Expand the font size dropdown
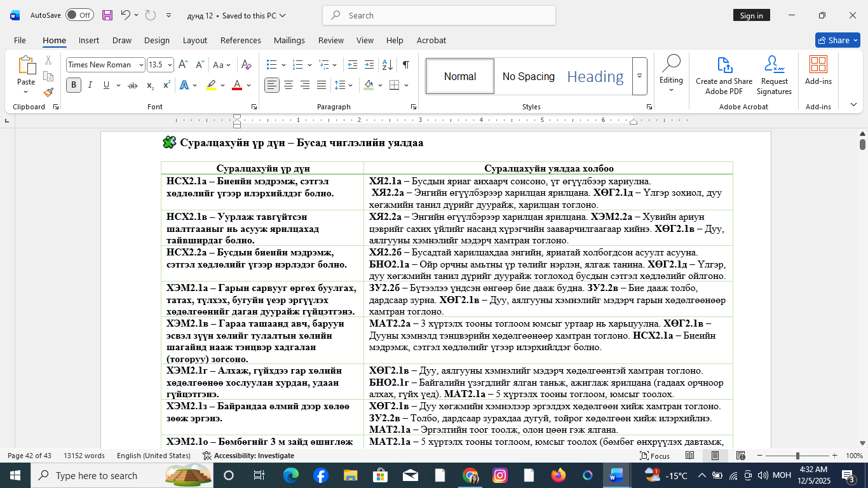This screenshot has height=488, width=868. pyautogui.click(x=170, y=65)
